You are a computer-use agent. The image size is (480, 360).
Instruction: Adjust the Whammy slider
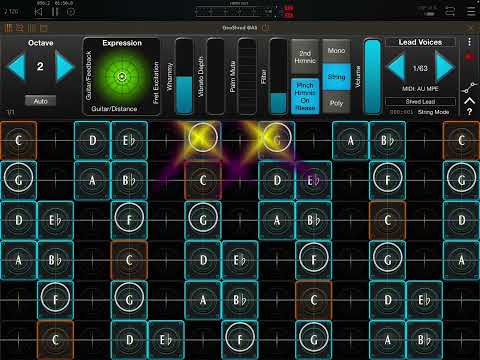click(184, 77)
